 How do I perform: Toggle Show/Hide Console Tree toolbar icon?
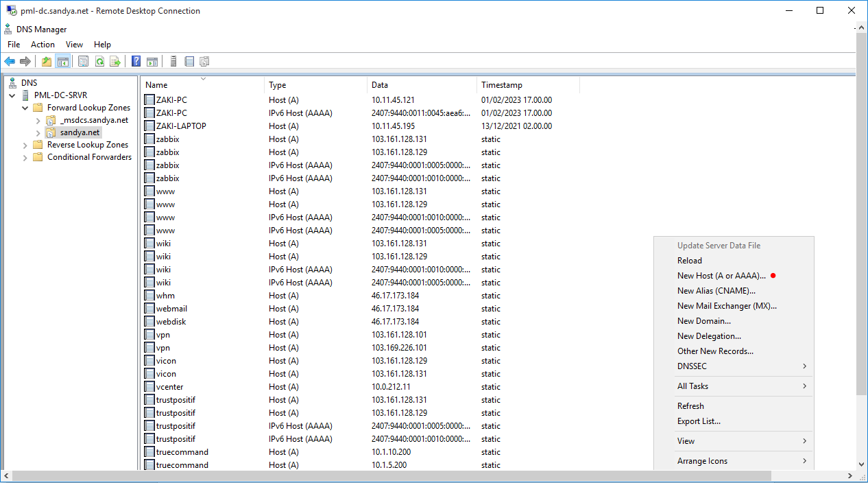tap(63, 62)
